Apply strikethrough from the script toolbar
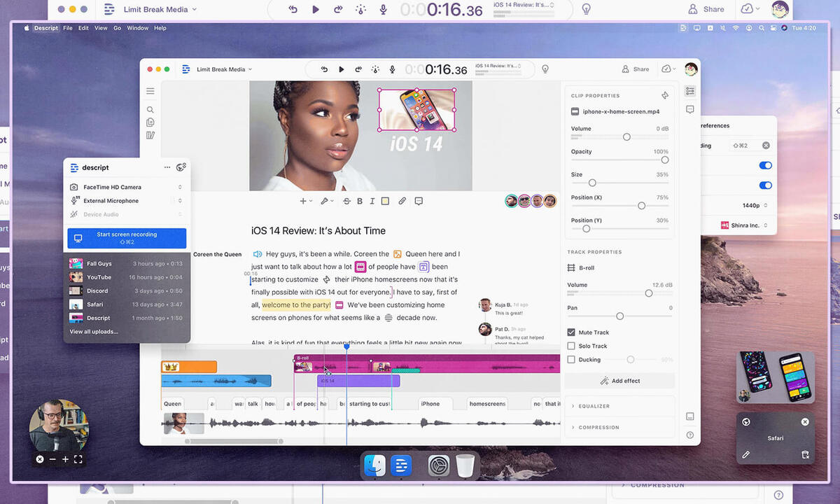The height and width of the screenshot is (504, 840). click(346, 201)
